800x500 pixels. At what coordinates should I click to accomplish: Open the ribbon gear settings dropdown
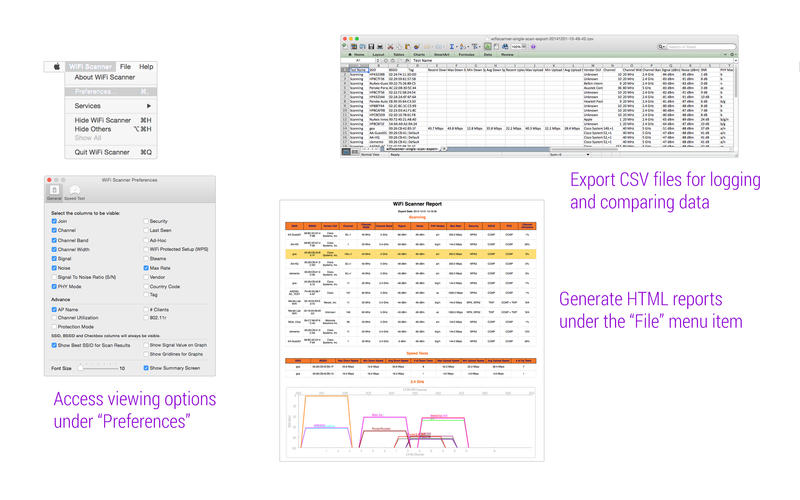(x=734, y=55)
